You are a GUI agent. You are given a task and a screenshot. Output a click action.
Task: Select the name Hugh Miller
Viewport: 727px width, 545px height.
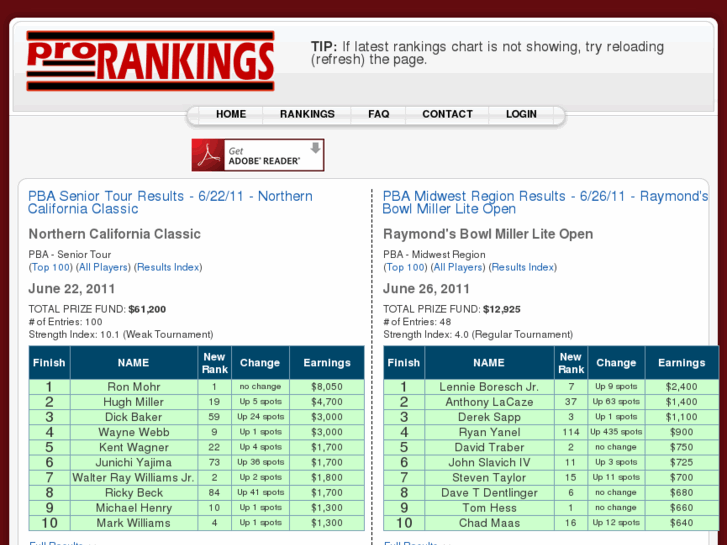[134, 402]
